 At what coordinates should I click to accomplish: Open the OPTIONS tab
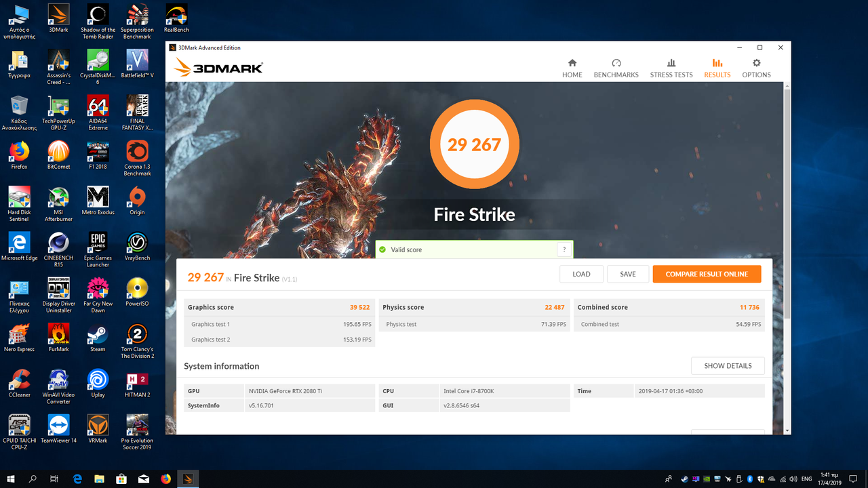[x=756, y=68]
